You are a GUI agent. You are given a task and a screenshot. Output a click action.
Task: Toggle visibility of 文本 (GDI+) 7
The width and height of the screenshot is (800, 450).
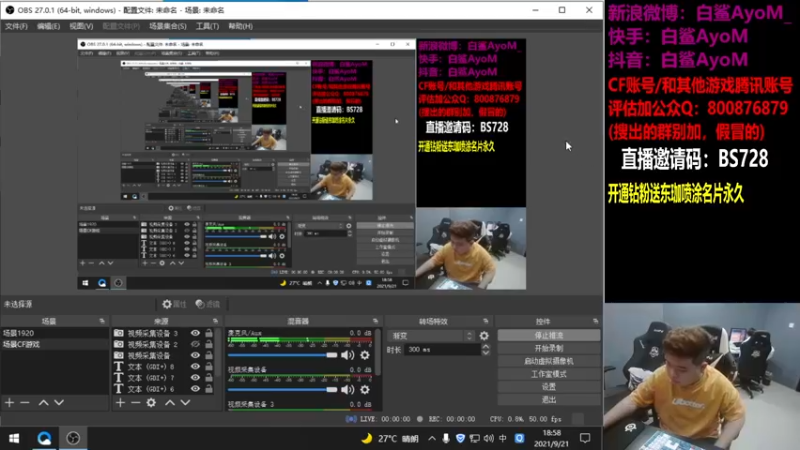coord(195,378)
